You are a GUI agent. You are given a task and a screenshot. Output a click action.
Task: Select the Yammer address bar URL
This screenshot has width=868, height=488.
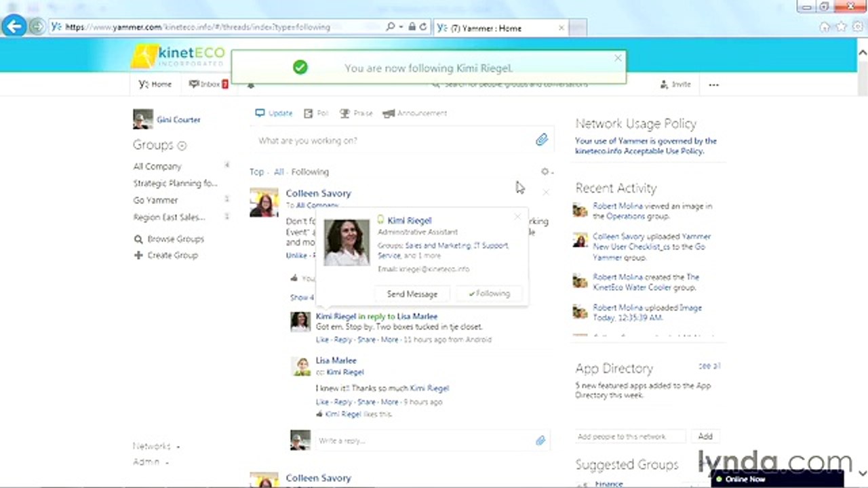198,27
